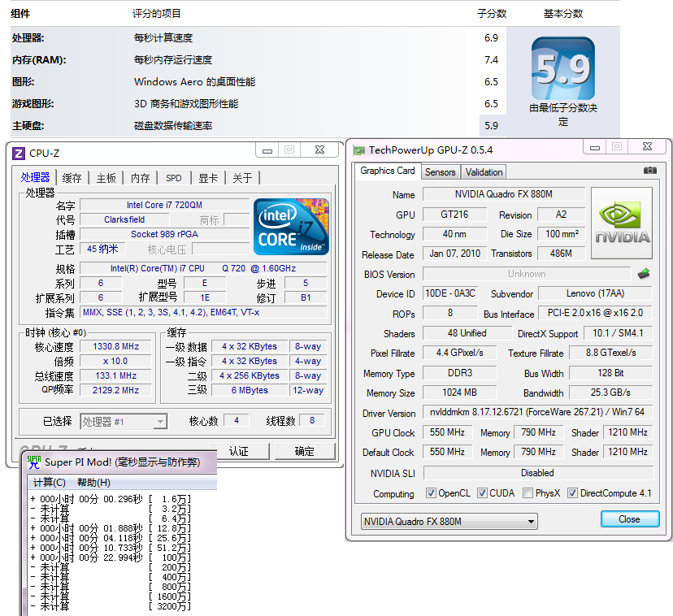Click the NVIDIA SLI Disabled field
This screenshot has width=673, height=616.
point(538,473)
